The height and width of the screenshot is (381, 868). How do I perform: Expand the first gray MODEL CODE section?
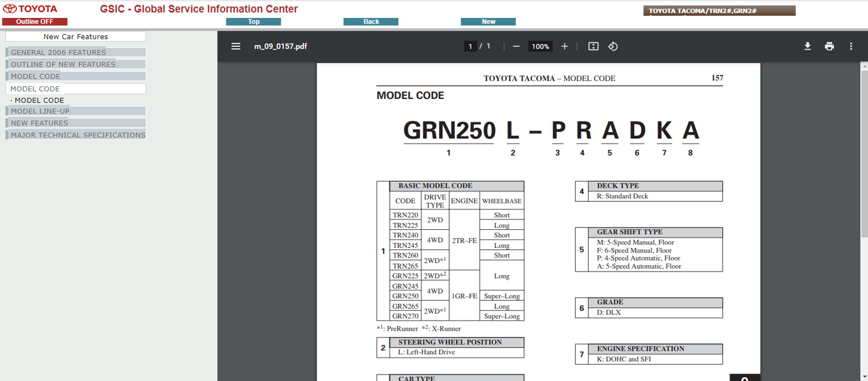pyautogui.click(x=76, y=76)
